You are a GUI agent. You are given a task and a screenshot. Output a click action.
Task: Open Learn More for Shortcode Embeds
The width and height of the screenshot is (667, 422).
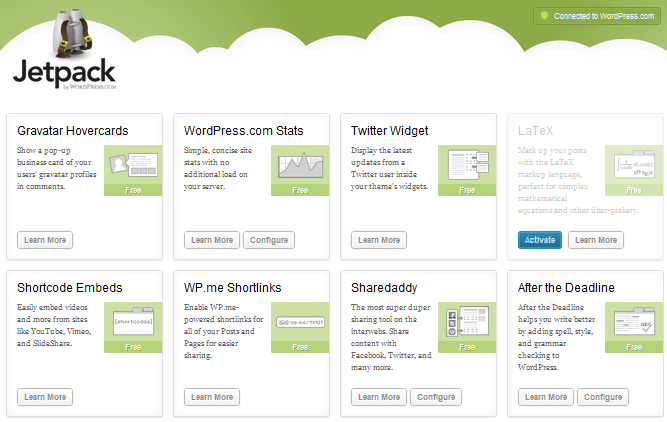click(x=45, y=397)
